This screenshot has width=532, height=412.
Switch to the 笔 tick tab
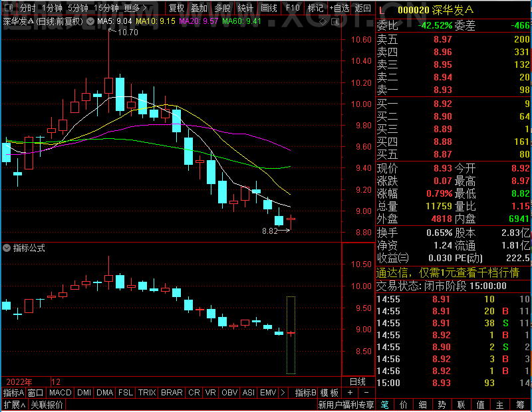(x=385, y=405)
